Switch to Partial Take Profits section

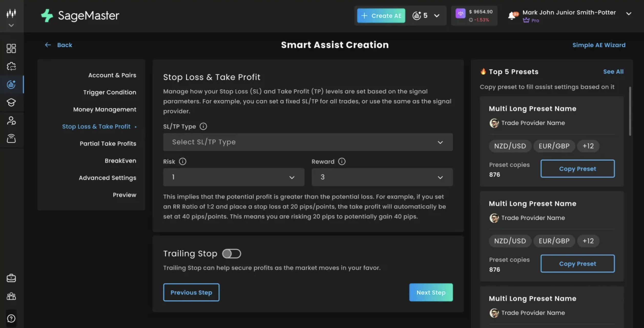coord(108,143)
